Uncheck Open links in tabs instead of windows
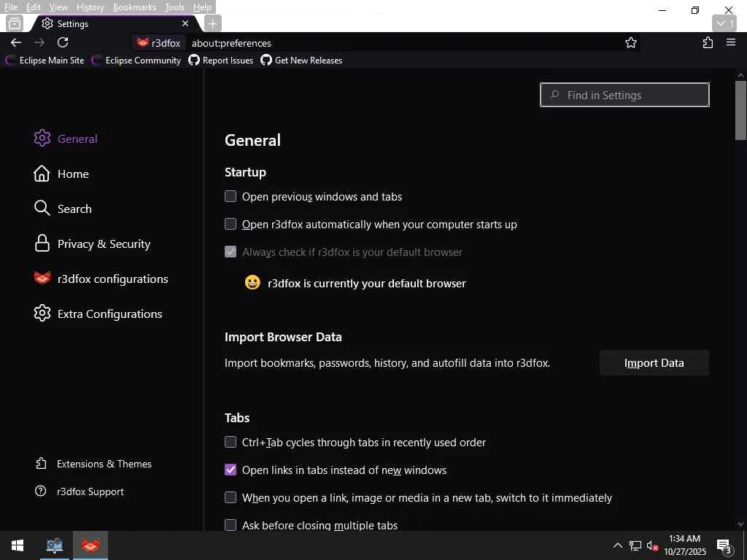 pyautogui.click(x=231, y=470)
